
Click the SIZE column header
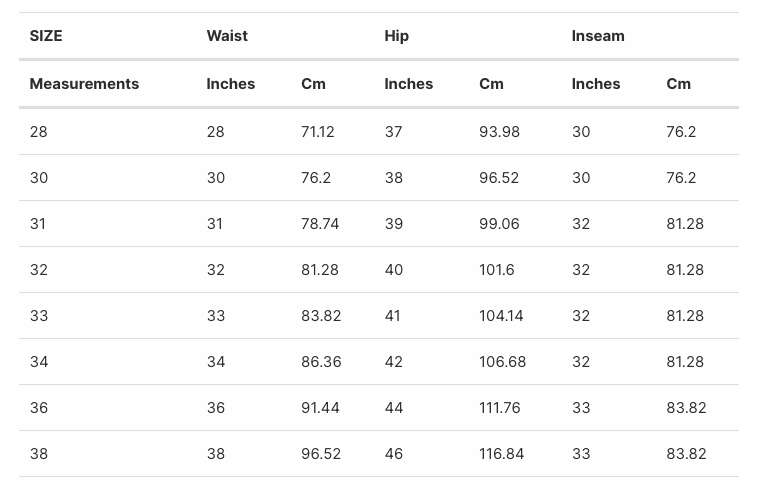coord(46,36)
